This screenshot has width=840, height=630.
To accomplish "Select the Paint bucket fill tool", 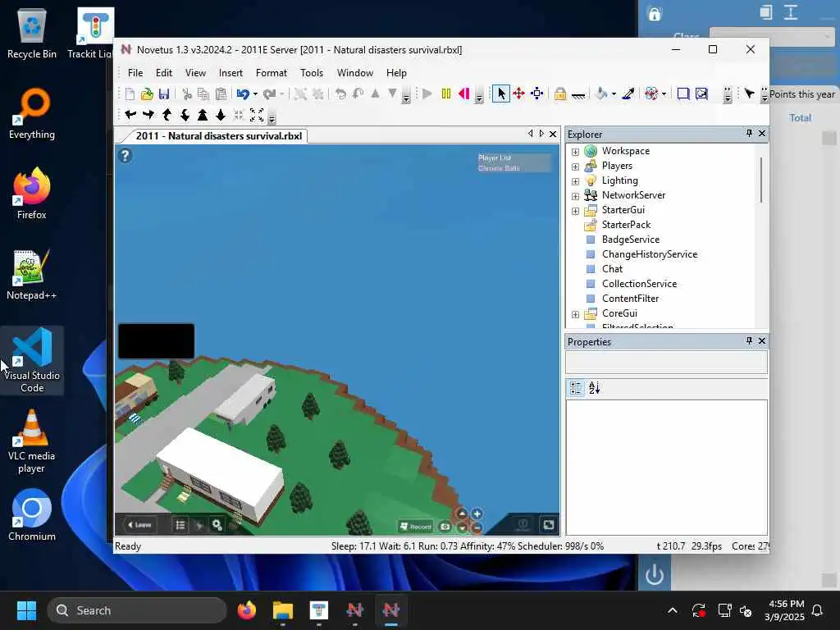I will point(601,94).
